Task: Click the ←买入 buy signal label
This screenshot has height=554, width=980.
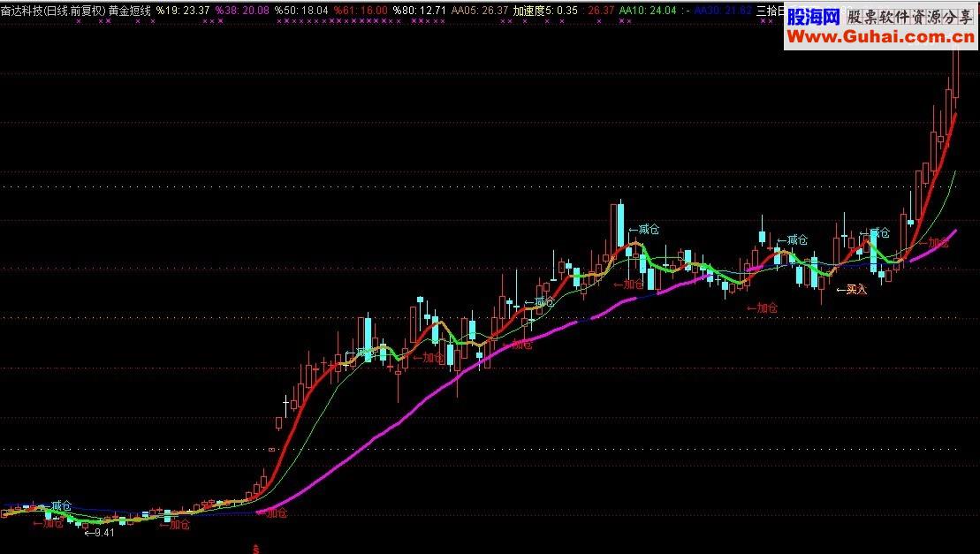Action: pos(852,290)
